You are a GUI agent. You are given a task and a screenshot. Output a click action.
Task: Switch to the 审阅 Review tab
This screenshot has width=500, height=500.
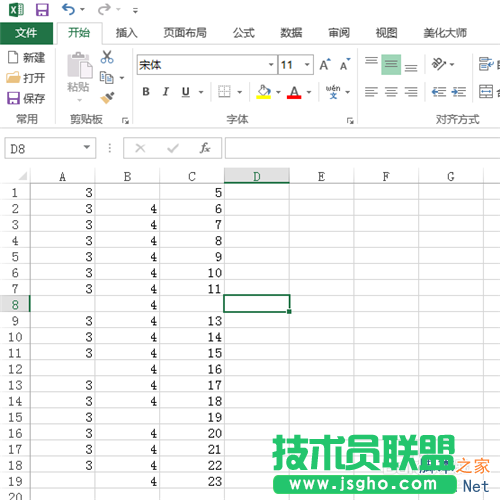[339, 33]
